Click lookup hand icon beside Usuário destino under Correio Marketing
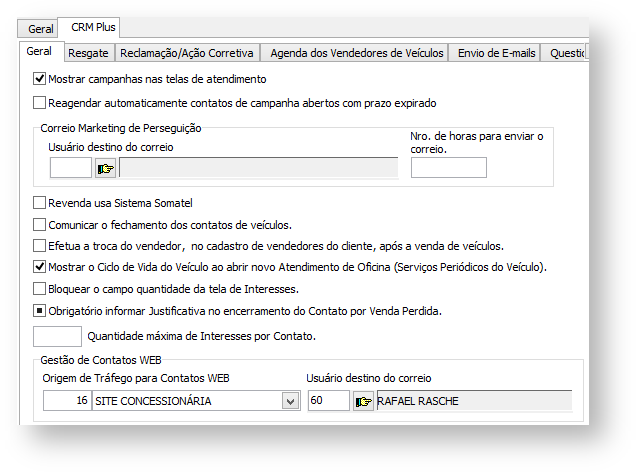The width and height of the screenshot is (637, 473). coord(106,168)
